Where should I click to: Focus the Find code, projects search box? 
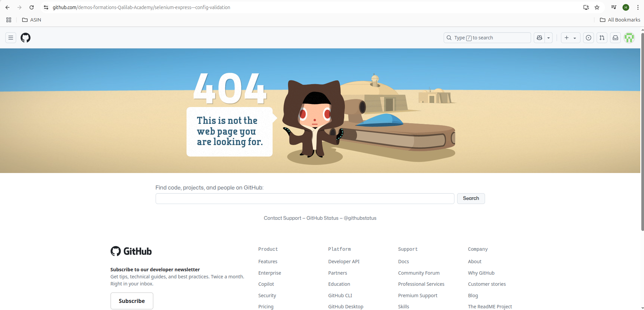point(305,199)
